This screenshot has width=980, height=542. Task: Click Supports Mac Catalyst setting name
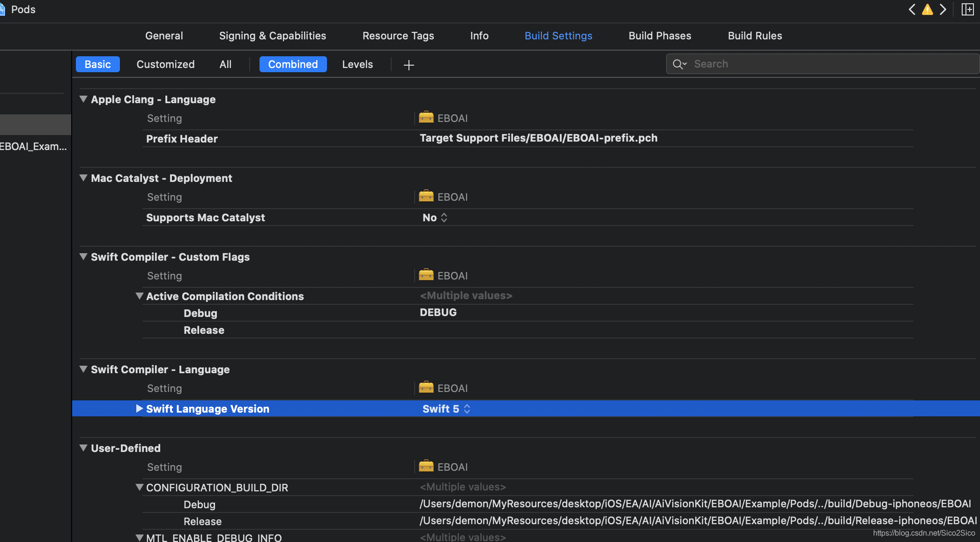(x=205, y=218)
